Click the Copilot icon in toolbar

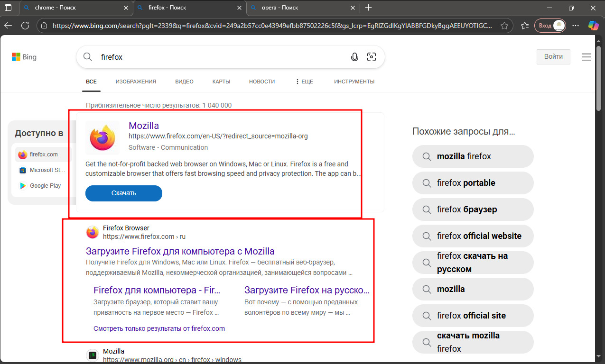594,26
